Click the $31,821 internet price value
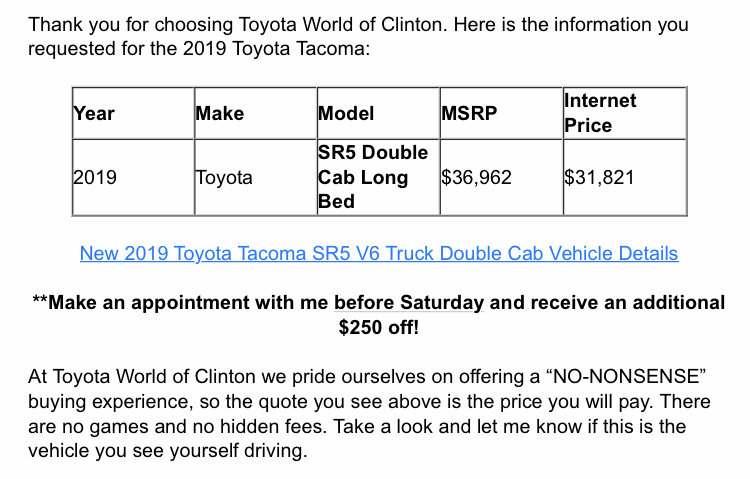Image resolution: width=750 pixels, height=479 pixels. pyautogui.click(x=599, y=178)
